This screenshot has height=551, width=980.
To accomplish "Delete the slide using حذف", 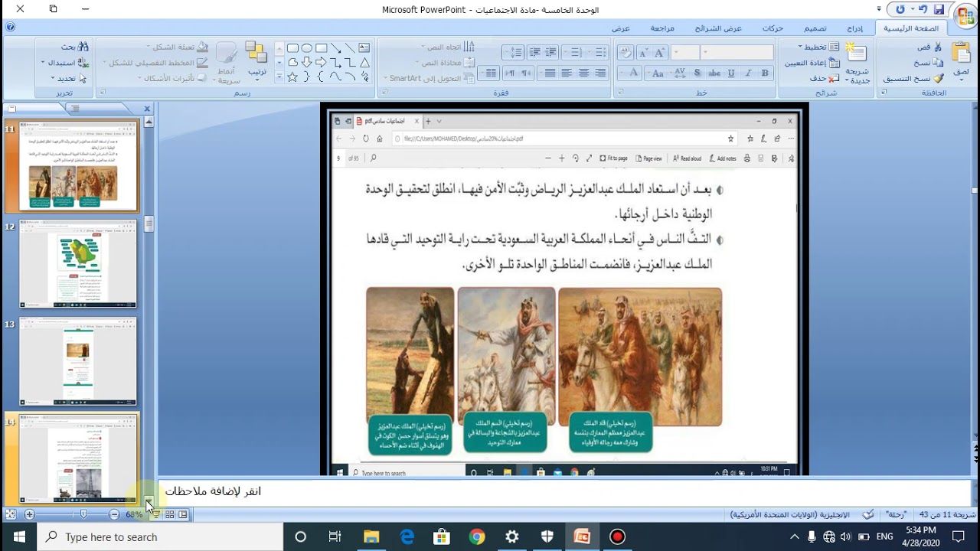I will click(825, 78).
